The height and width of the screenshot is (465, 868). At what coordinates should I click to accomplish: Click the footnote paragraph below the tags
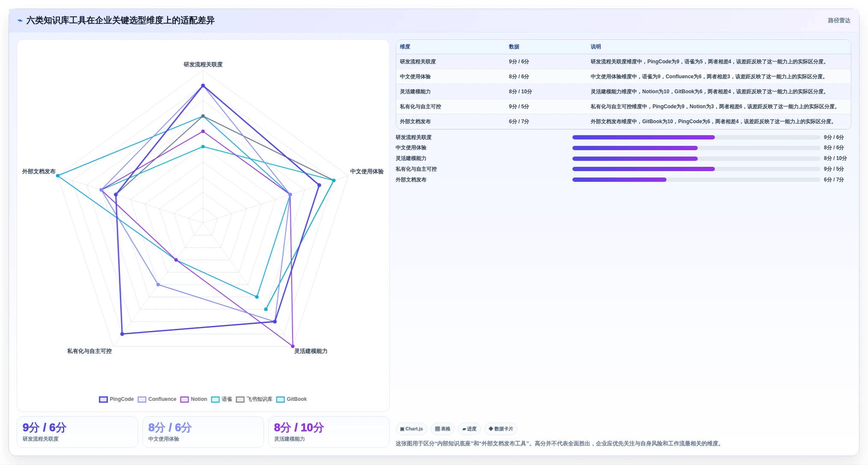pos(560,444)
